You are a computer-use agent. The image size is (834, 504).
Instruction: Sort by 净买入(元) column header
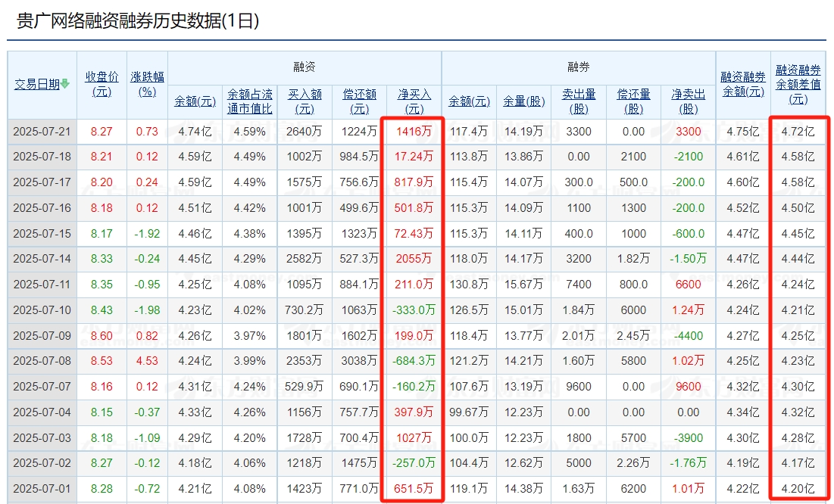pyautogui.click(x=414, y=101)
